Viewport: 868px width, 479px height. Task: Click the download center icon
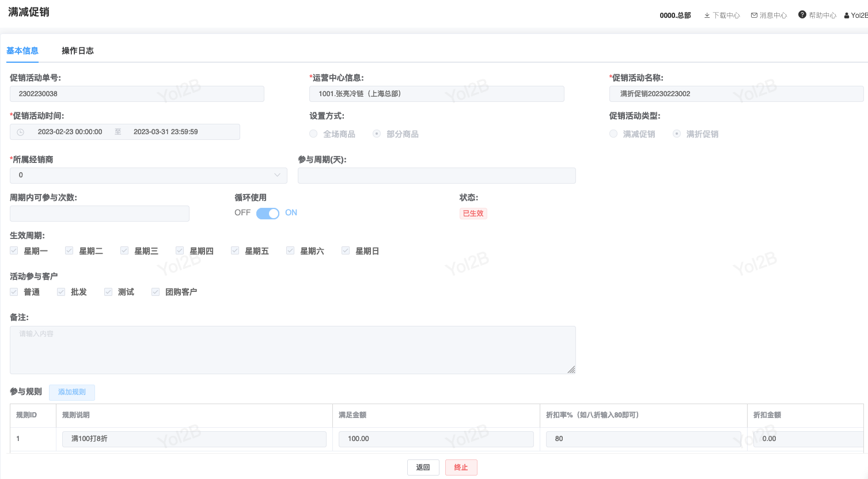[707, 16]
